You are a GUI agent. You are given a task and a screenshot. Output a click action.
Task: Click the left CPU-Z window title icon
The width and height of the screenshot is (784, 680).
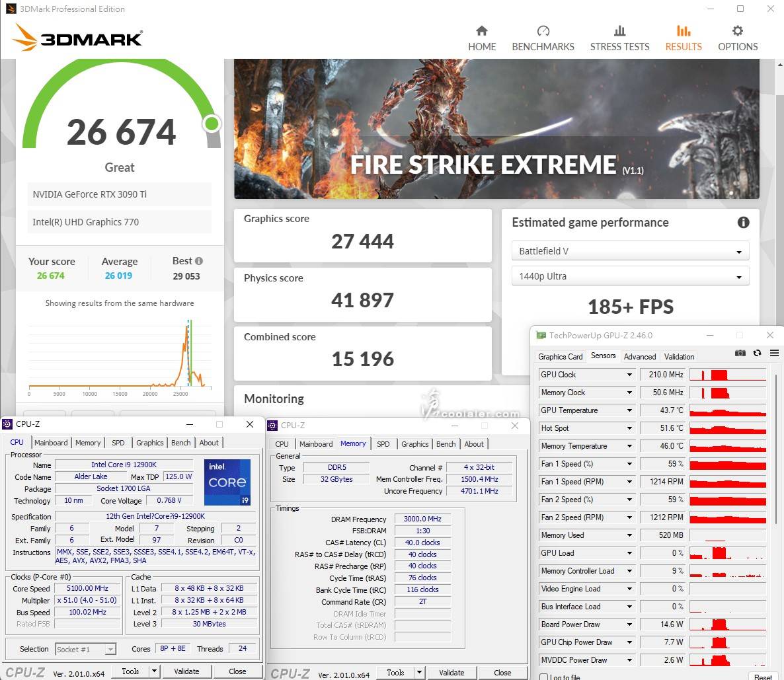click(x=7, y=424)
